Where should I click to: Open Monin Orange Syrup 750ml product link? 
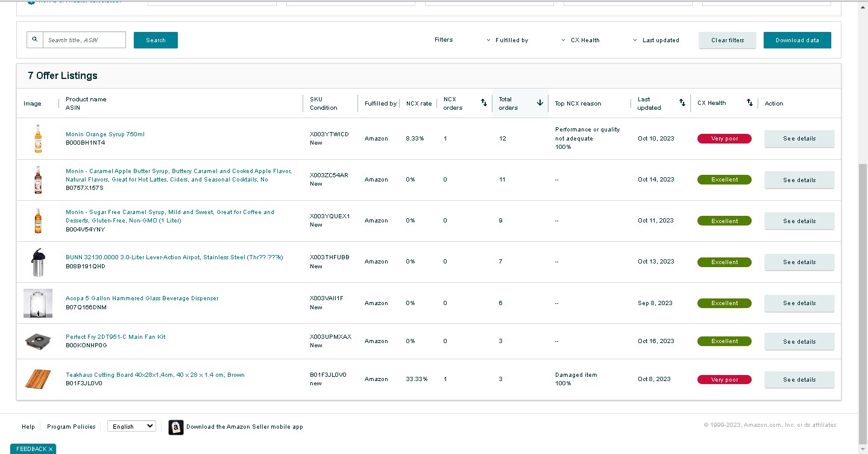(x=105, y=134)
